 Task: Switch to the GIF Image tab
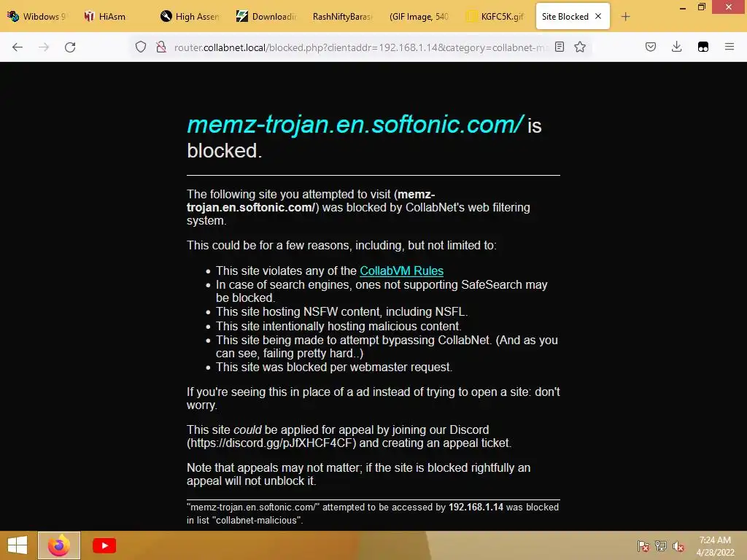[x=419, y=17]
